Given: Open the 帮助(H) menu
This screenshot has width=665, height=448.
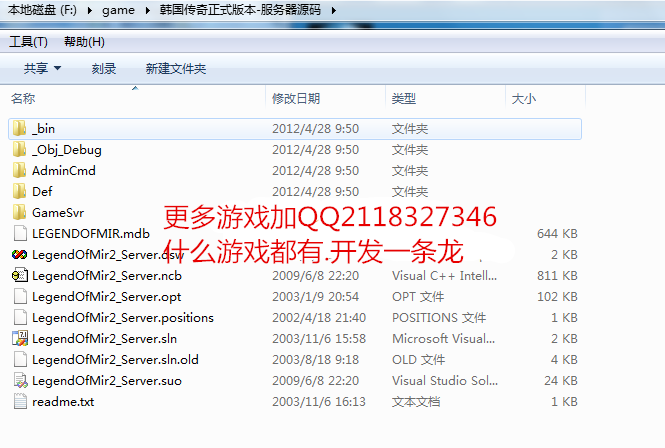Looking at the screenshot, I should (x=84, y=42).
